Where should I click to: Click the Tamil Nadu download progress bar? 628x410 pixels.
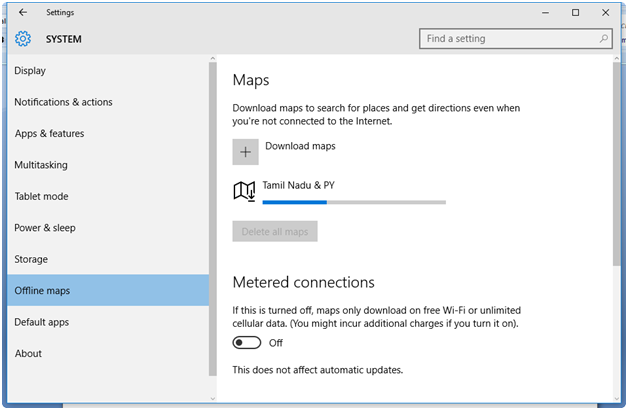point(354,202)
